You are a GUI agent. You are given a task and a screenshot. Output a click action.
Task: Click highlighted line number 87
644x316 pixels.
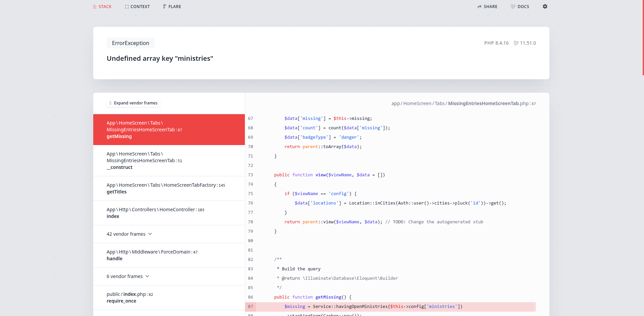[251, 307]
